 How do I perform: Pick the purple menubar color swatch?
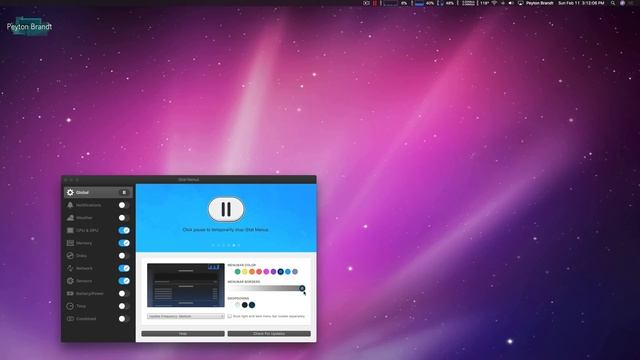(273, 271)
